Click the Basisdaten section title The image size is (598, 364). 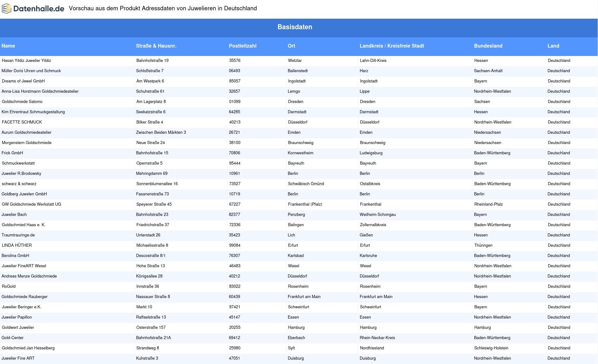pyautogui.click(x=295, y=27)
